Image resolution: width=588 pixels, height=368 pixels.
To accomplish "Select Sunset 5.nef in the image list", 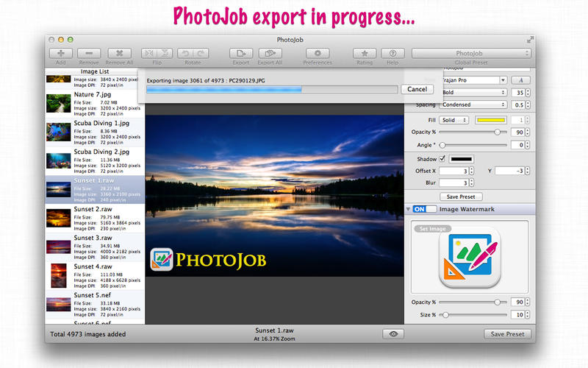I will pyautogui.click(x=95, y=304).
